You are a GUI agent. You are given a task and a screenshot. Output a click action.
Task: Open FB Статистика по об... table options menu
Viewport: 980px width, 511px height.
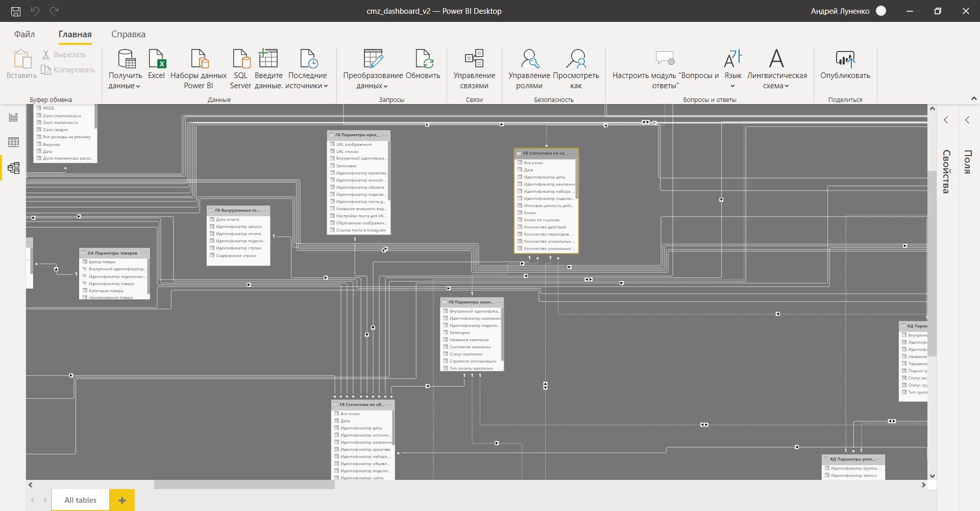389,404
